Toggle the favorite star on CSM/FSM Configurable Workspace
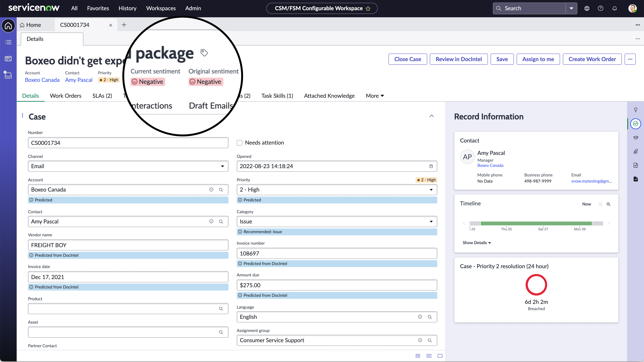Screen dimensions: 644x362 point(368,9)
